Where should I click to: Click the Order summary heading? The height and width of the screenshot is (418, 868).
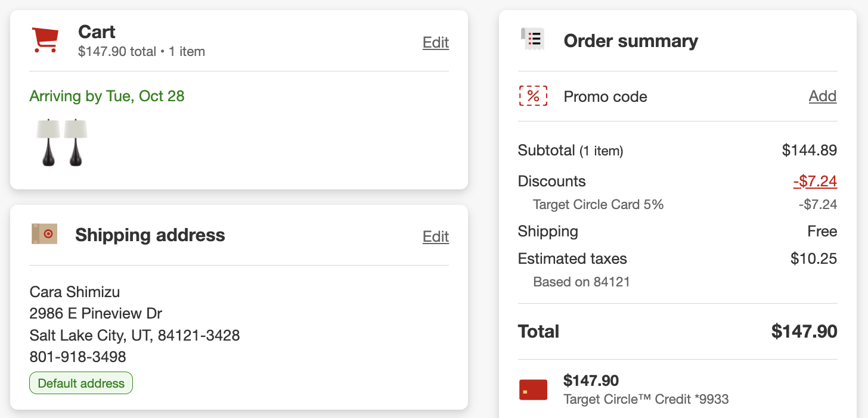tap(630, 40)
